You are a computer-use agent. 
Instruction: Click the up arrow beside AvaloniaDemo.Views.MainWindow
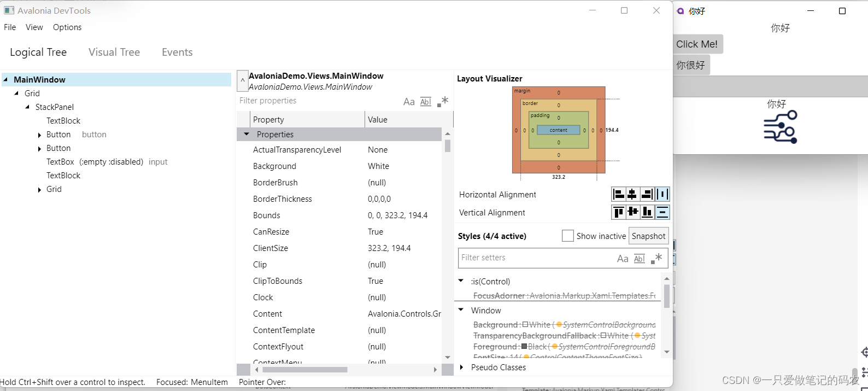pos(243,81)
